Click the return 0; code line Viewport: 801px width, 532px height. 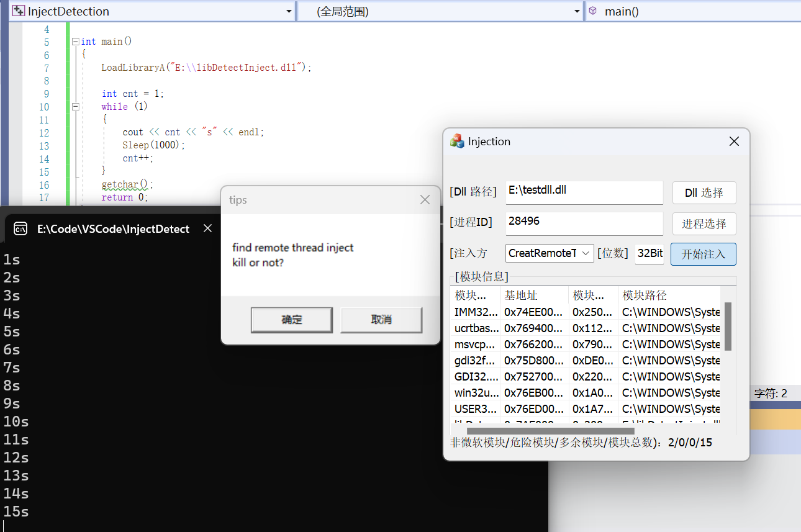click(x=125, y=197)
